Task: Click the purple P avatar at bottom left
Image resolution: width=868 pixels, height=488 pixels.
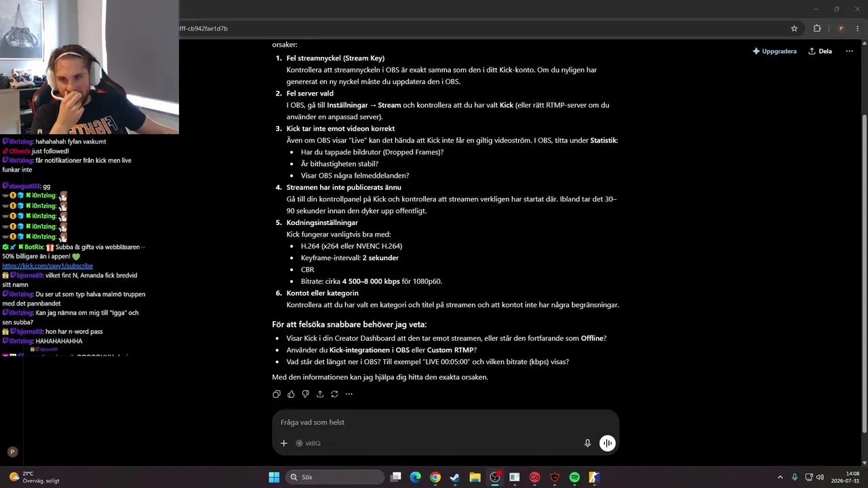Action: (x=12, y=452)
